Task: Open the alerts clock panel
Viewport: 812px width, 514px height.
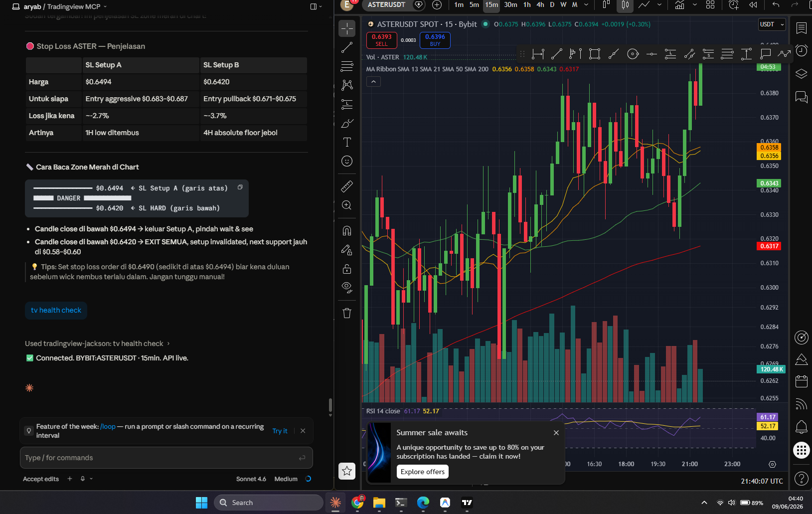Action: 802,51
